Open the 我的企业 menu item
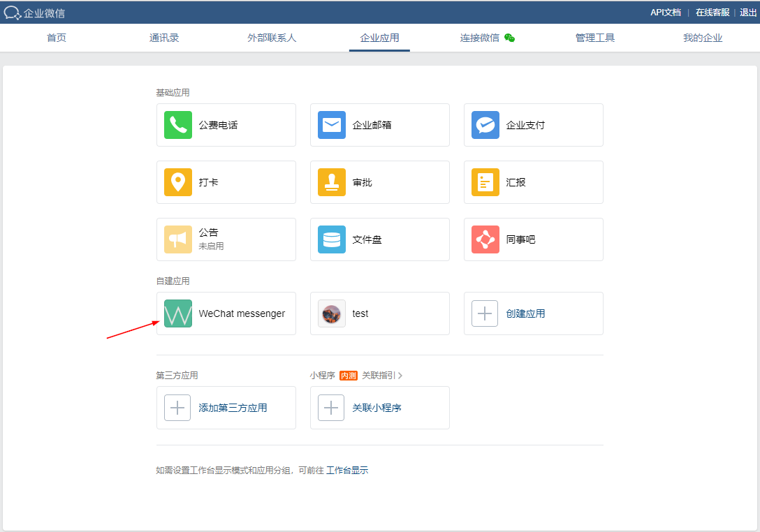Image resolution: width=760 pixels, height=532 pixels. 703,38
